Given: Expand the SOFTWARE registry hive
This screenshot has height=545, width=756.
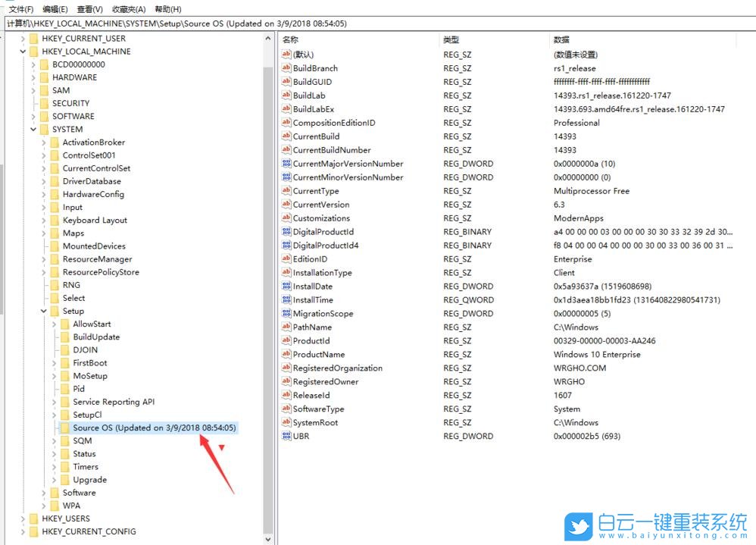Looking at the screenshot, I should click(x=33, y=117).
